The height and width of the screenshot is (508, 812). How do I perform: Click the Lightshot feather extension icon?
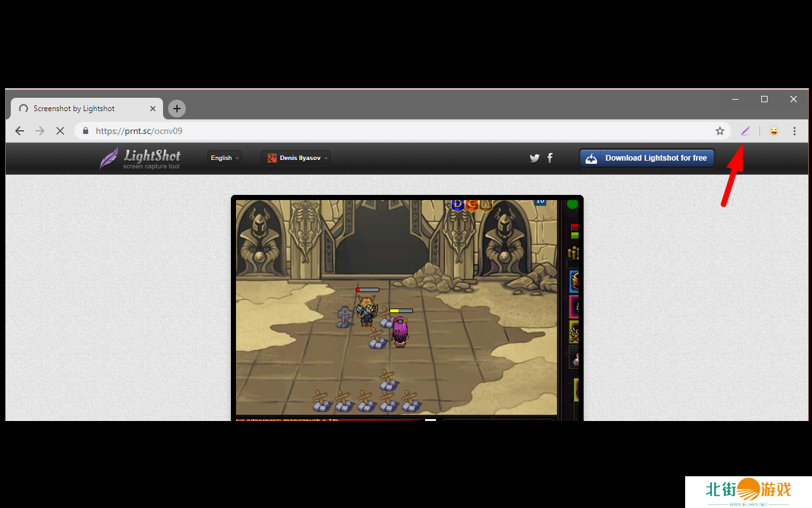click(x=745, y=131)
